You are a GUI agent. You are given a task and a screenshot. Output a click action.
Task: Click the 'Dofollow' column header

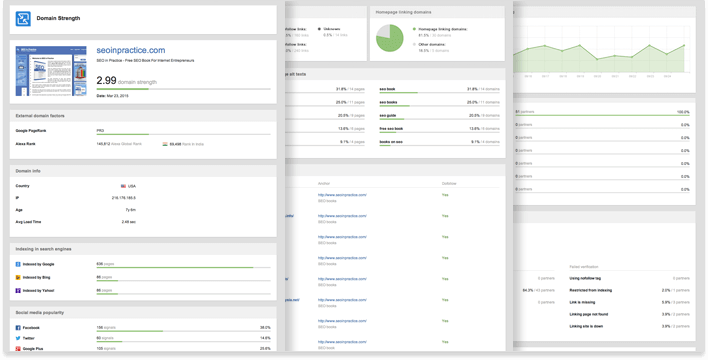coord(449,184)
